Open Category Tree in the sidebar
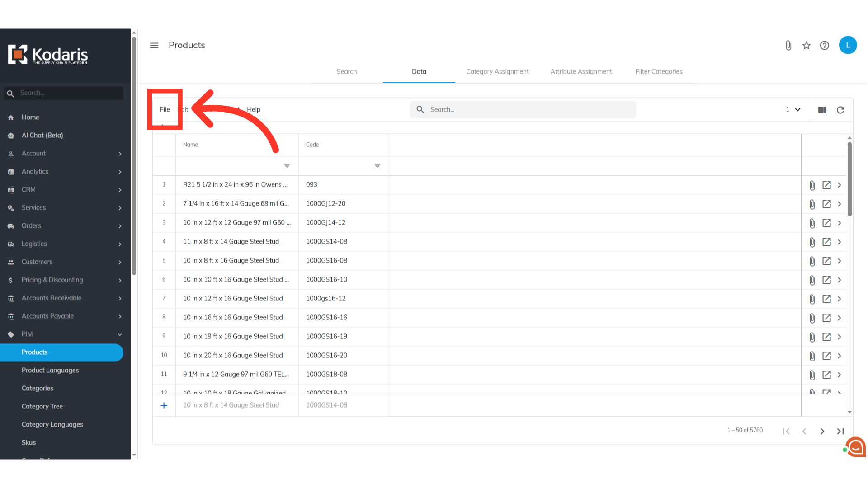The width and height of the screenshot is (868, 488). point(42,406)
